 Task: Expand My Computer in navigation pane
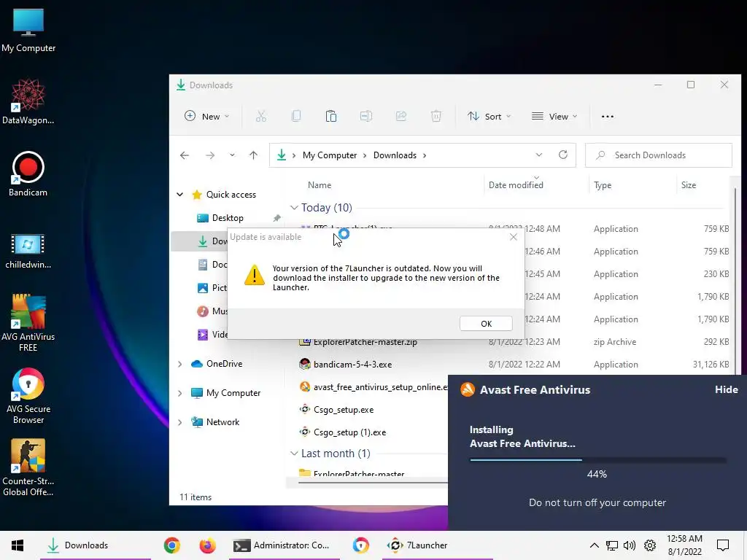click(180, 393)
